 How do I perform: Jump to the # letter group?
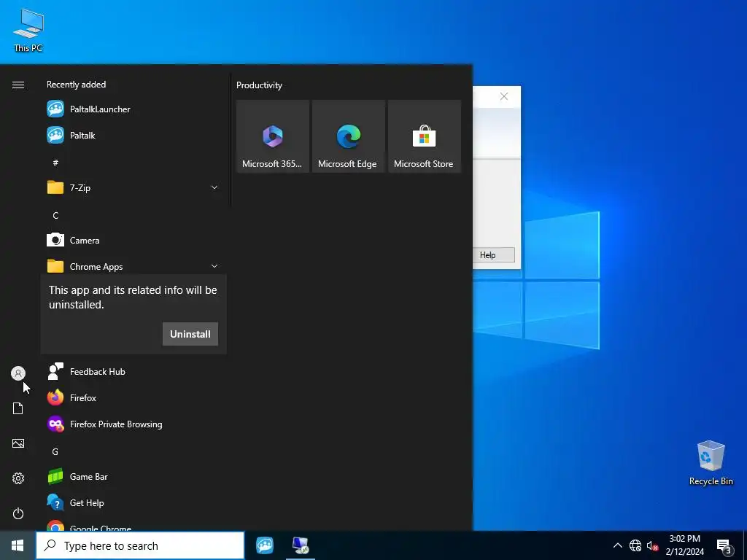point(55,163)
